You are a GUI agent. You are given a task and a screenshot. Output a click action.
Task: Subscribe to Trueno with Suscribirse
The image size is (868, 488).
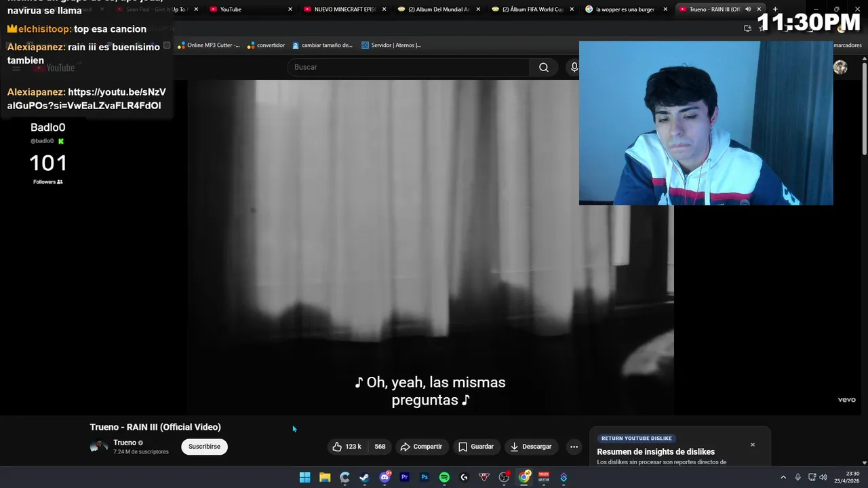pyautogui.click(x=204, y=447)
